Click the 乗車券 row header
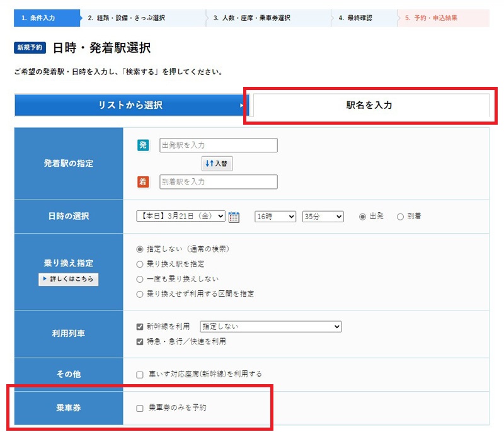The image size is (504, 432). tap(69, 408)
